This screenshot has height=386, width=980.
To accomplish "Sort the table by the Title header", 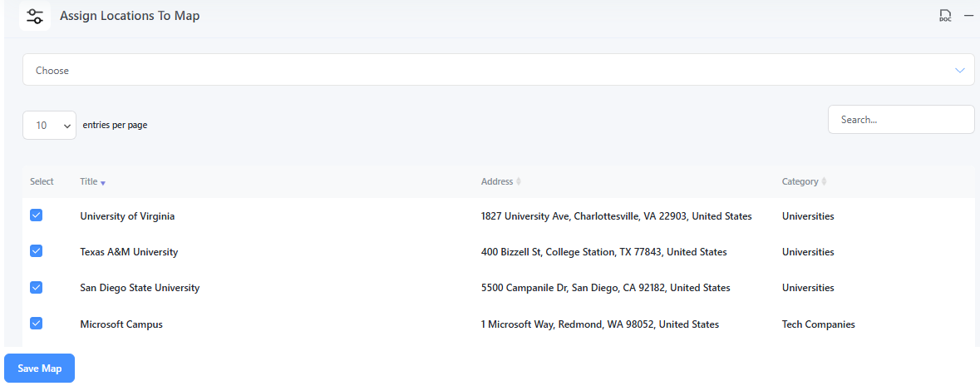I will pos(89,181).
